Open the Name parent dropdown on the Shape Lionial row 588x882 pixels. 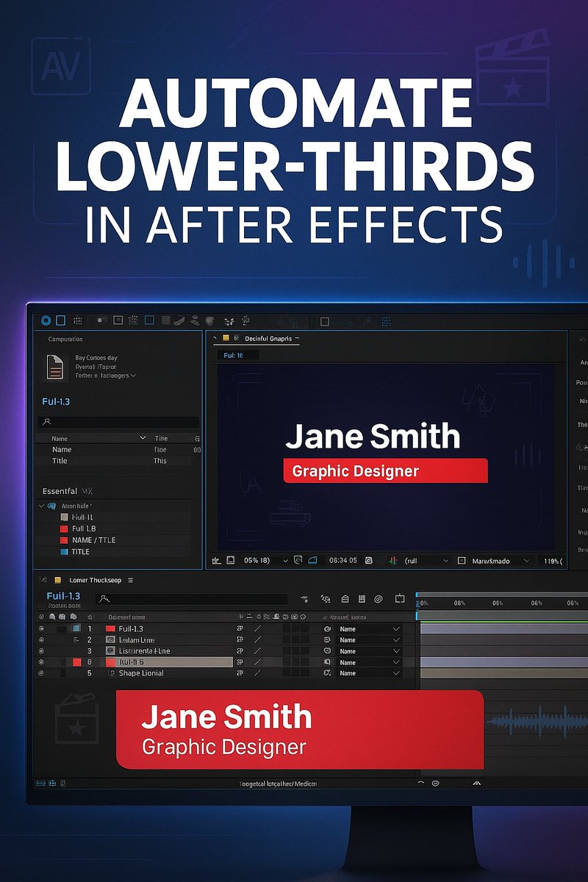coord(370,673)
